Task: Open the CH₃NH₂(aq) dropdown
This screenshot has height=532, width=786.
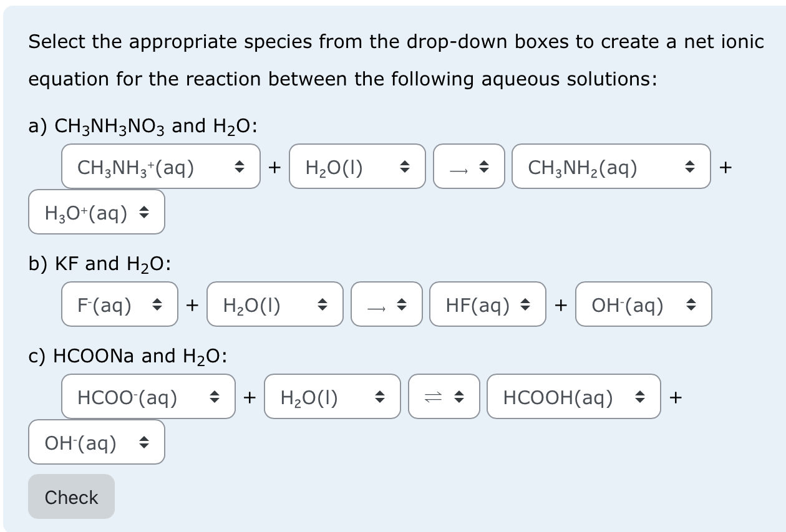Action: click(x=611, y=167)
